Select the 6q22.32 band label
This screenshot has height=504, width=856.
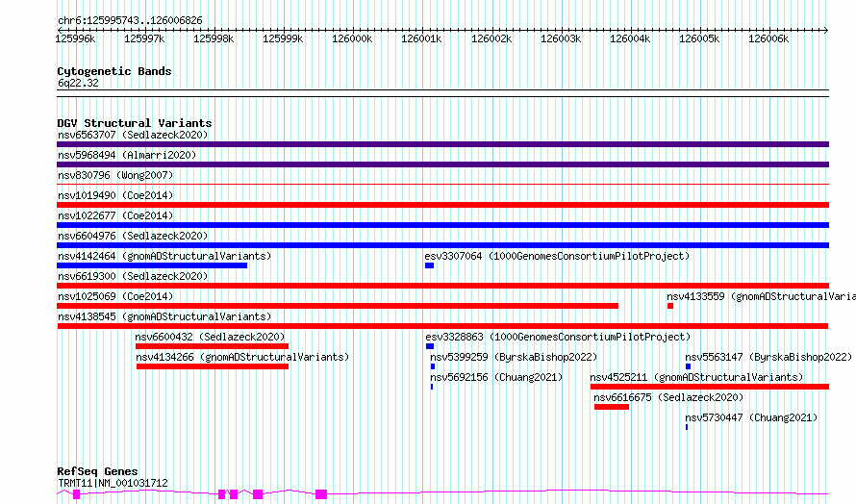78,83
